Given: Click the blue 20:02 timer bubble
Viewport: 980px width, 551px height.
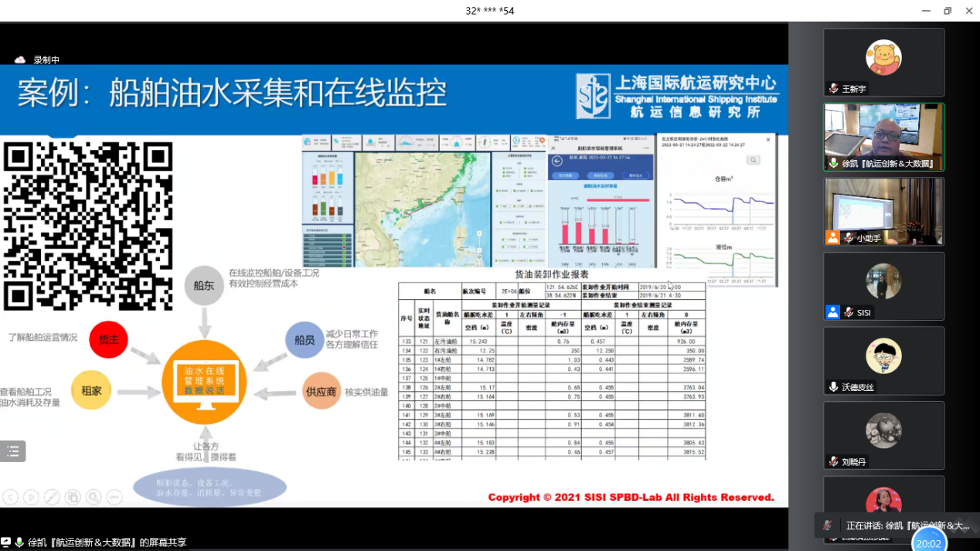Looking at the screenshot, I should [x=928, y=542].
